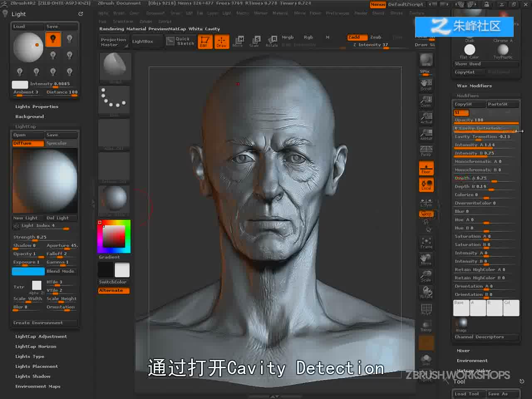Click New Light button
This screenshot has width=532, height=399.
[x=28, y=218]
